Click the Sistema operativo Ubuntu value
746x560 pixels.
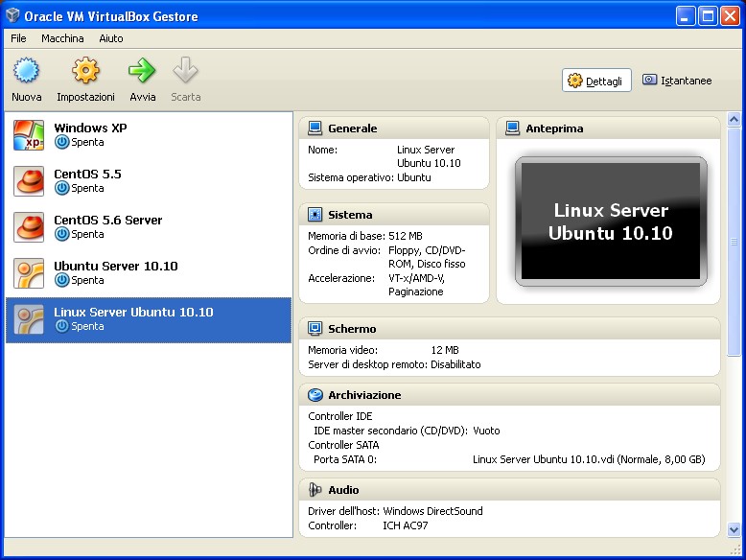click(x=414, y=177)
